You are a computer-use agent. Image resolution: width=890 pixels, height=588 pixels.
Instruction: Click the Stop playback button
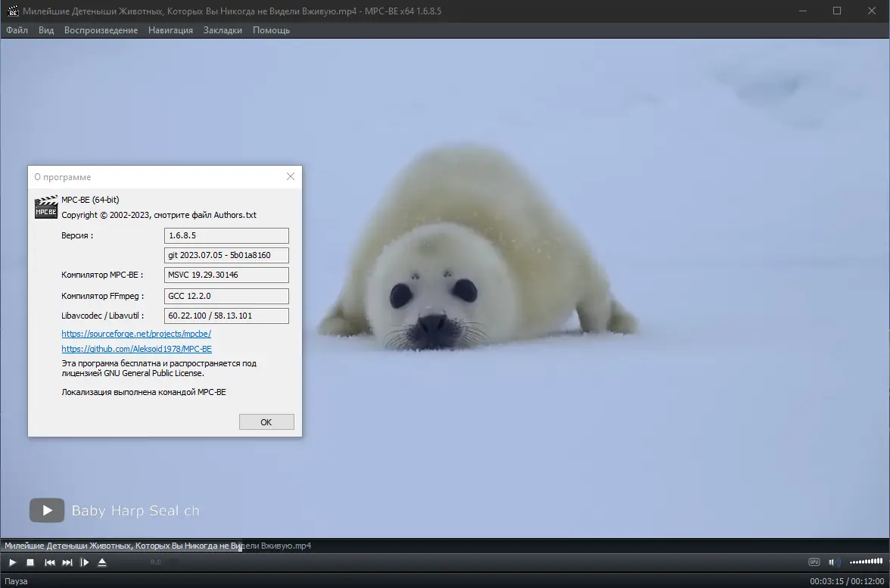(30, 562)
